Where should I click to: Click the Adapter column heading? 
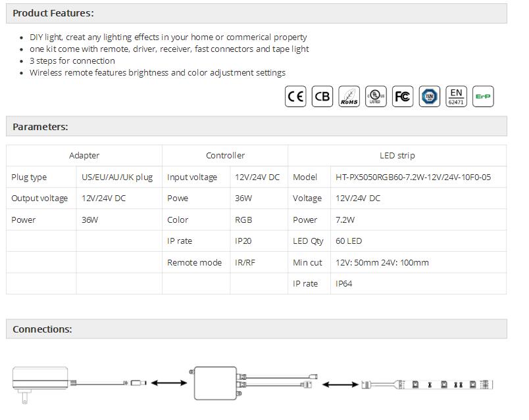tap(84, 156)
